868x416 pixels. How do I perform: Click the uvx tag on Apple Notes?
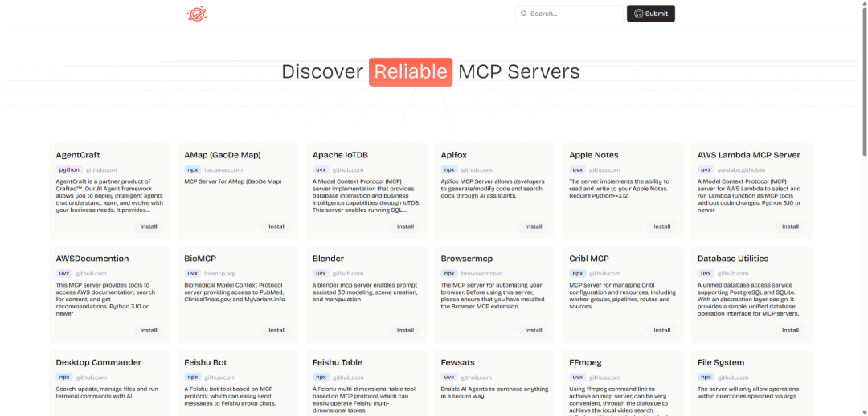pos(577,169)
